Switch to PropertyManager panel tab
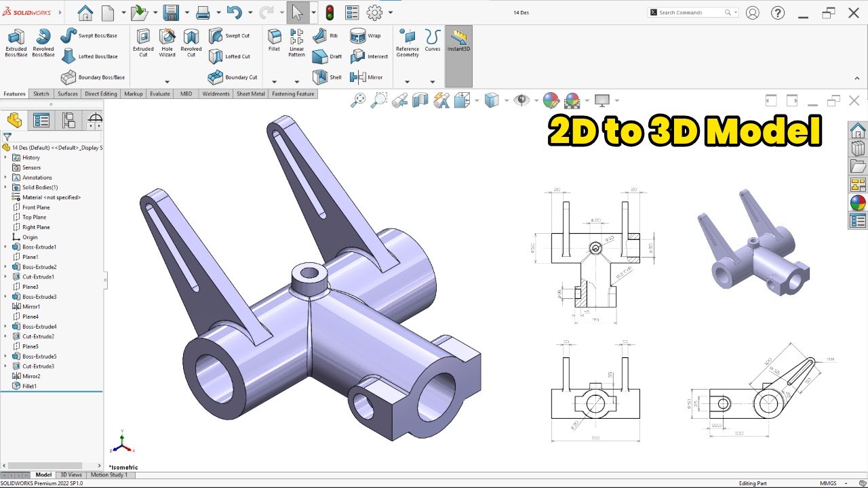868x488 pixels. (42, 121)
